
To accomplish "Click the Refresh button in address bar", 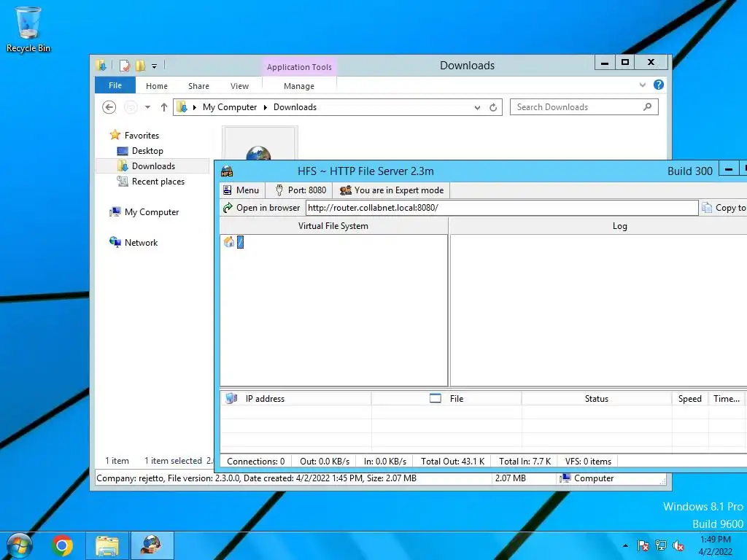I will click(493, 108).
